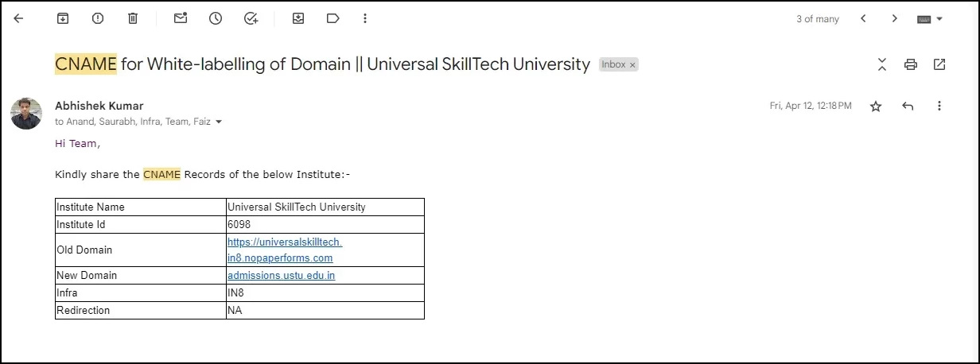The image size is (980, 364).
Task: Delete this email with trash icon
Action: tap(133, 18)
